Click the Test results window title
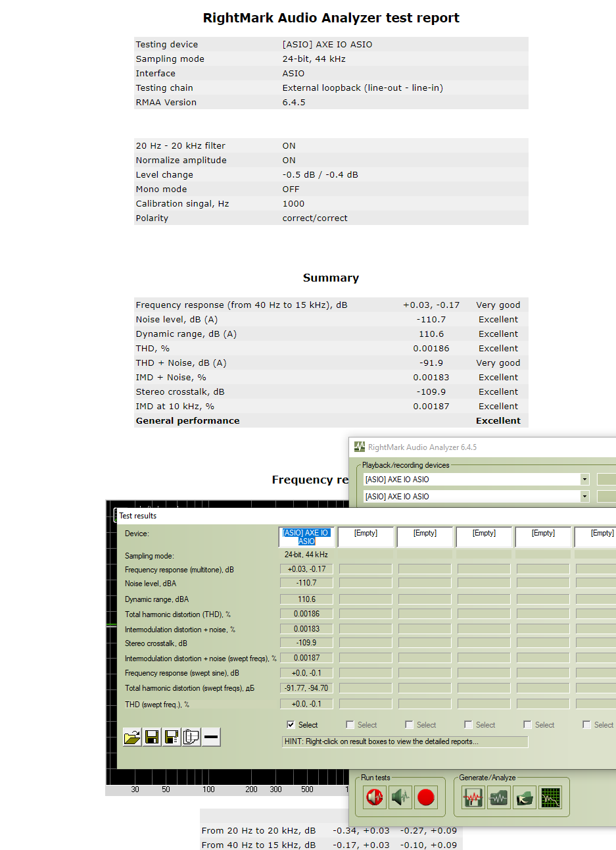 pyautogui.click(x=137, y=516)
